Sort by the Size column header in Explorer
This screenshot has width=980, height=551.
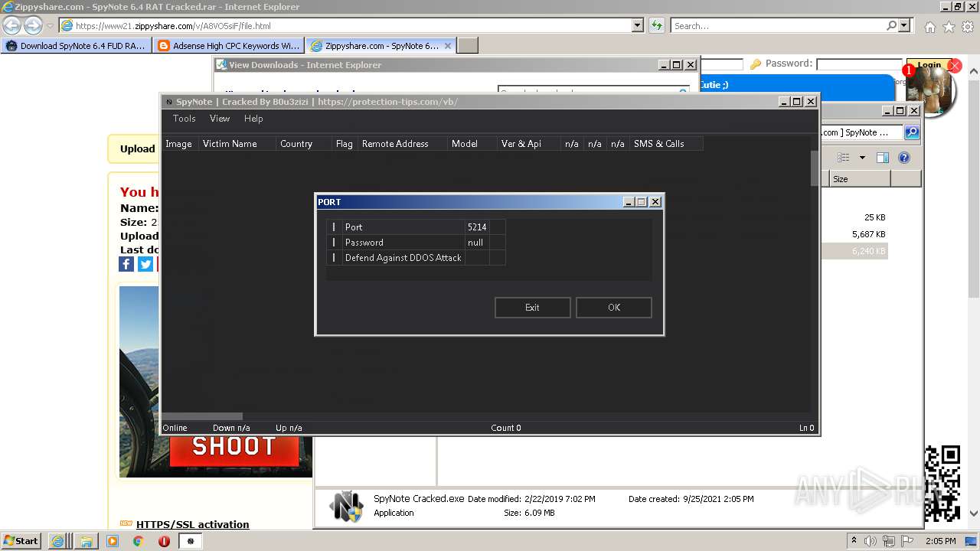coord(860,179)
